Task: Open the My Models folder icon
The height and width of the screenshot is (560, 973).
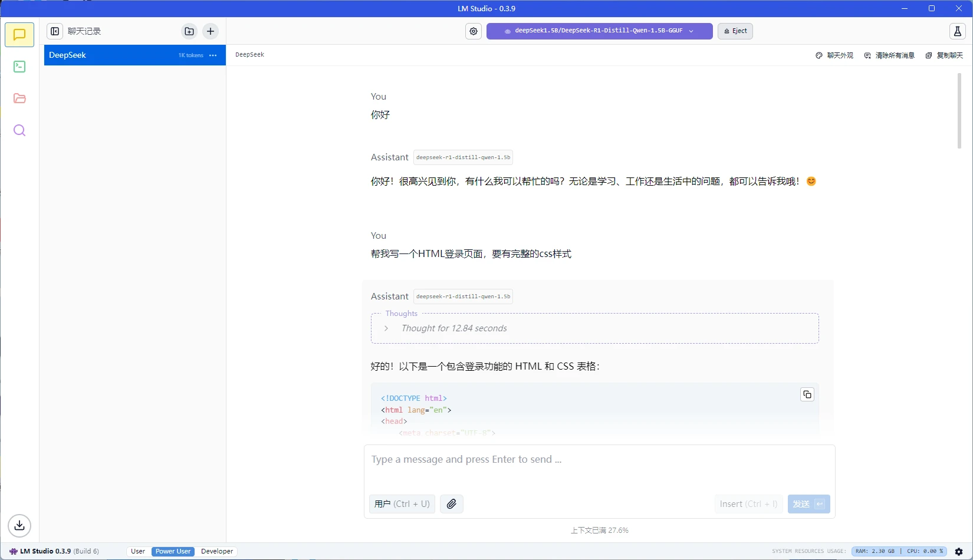Action: pos(19,98)
